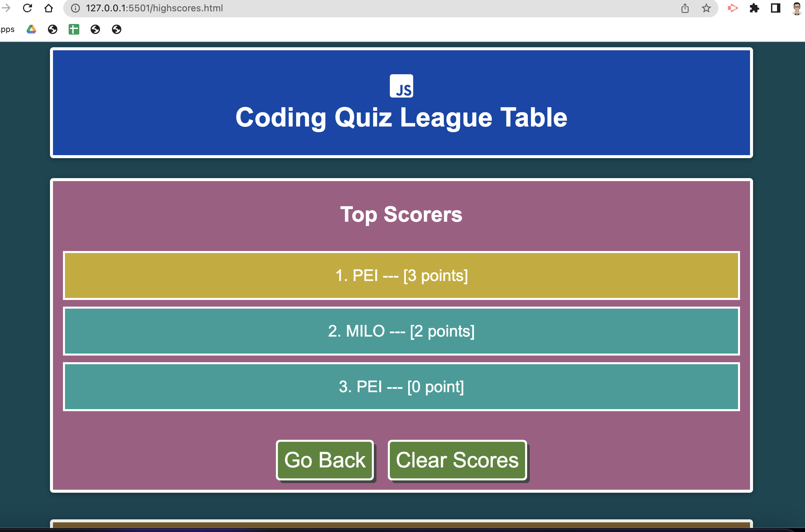
Task: Click the browser sidebar toggle icon
Action: click(x=775, y=8)
